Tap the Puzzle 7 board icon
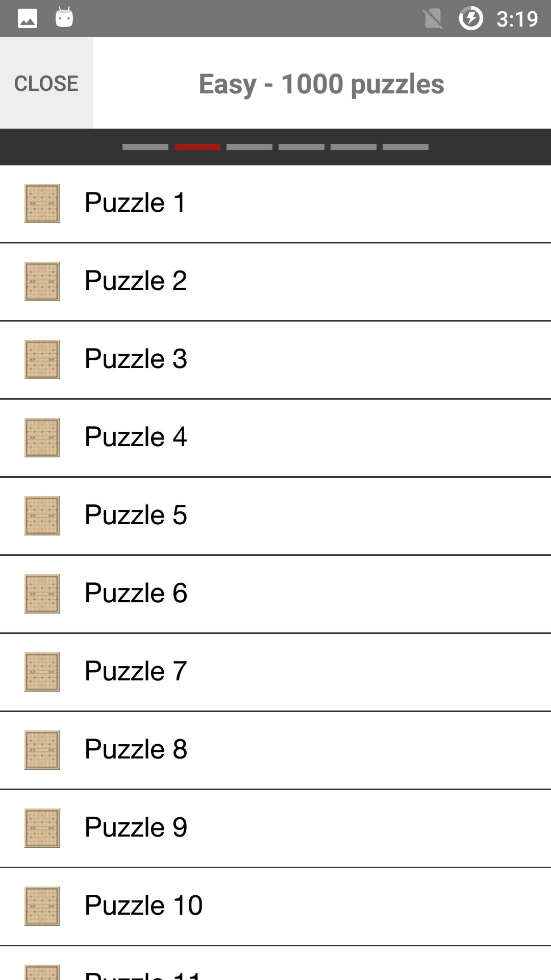 [42, 672]
